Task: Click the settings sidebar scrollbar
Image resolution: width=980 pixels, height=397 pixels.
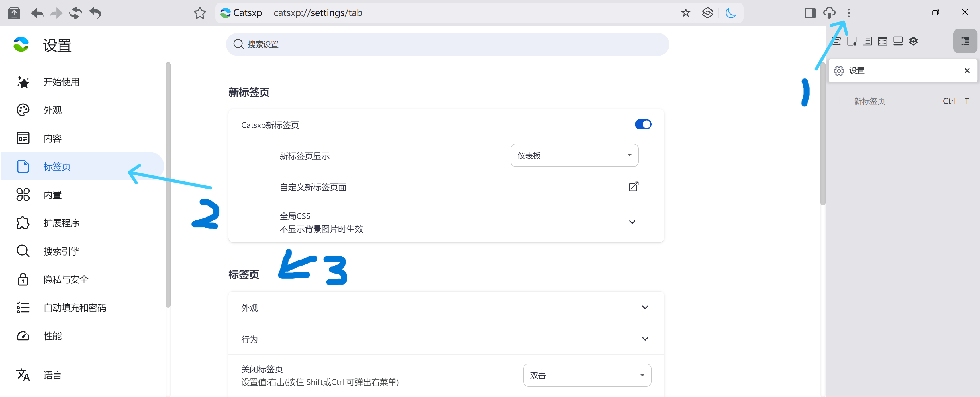Action: [x=168, y=185]
